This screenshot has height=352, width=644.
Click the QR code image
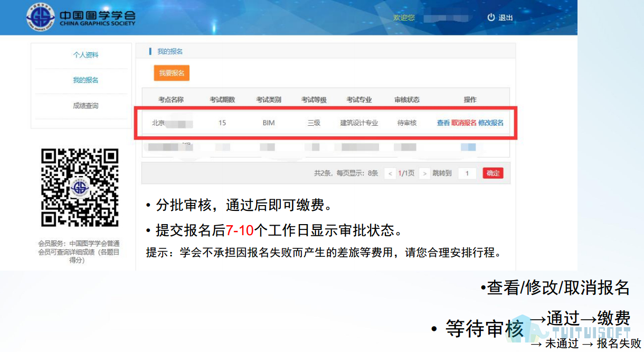point(80,188)
